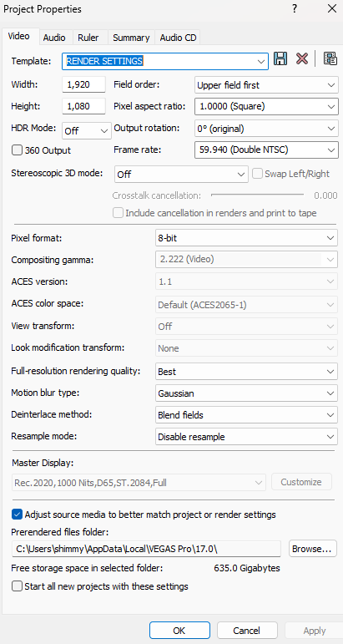Enable the 360 Output checkbox
343x644 pixels.
(17, 150)
